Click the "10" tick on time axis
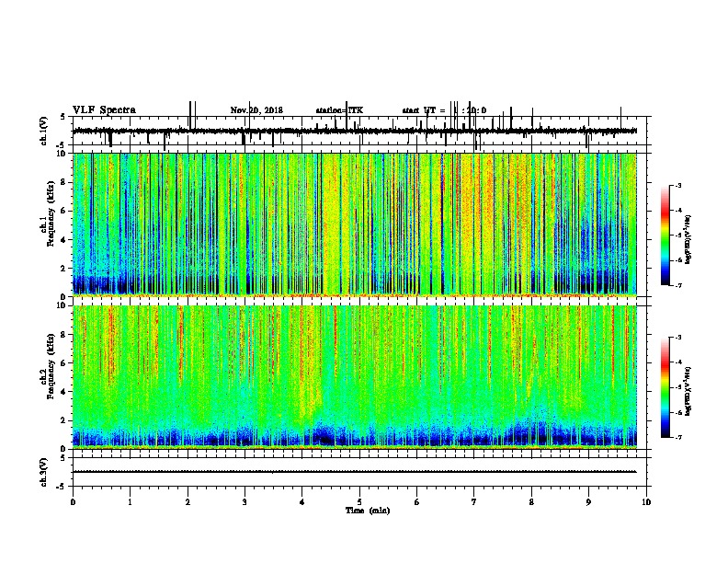728x563 pixels. 646,501
